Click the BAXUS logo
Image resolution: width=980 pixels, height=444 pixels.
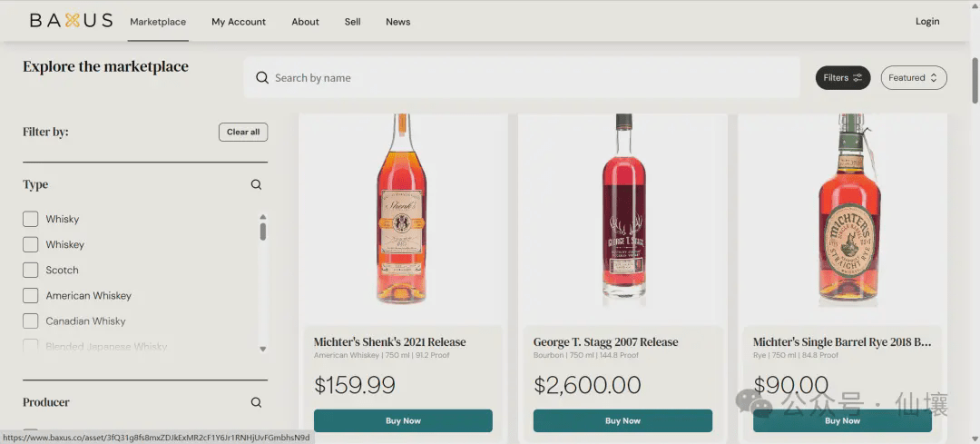(71, 21)
